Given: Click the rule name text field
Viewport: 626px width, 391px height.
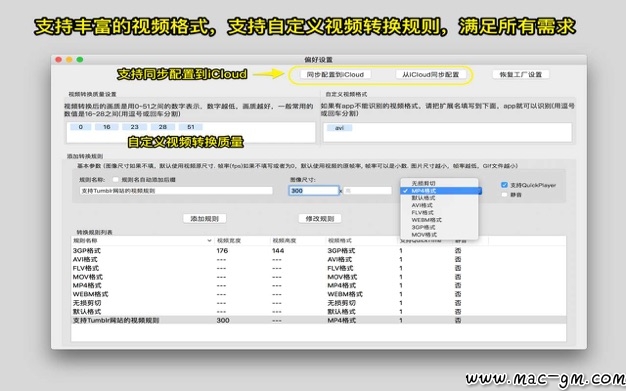Looking at the screenshot, I should [x=176, y=191].
